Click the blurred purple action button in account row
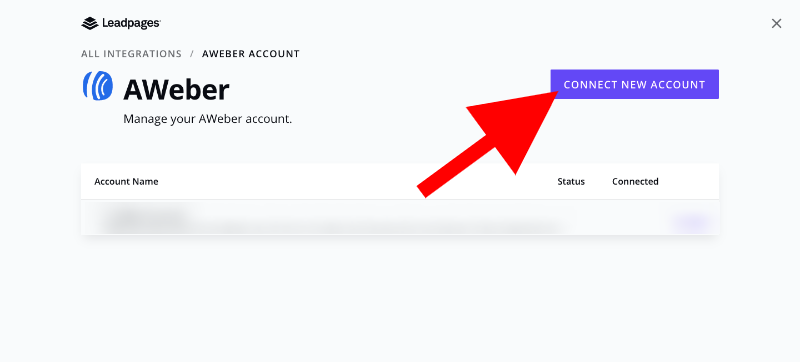The height and width of the screenshot is (362, 800). click(x=690, y=222)
